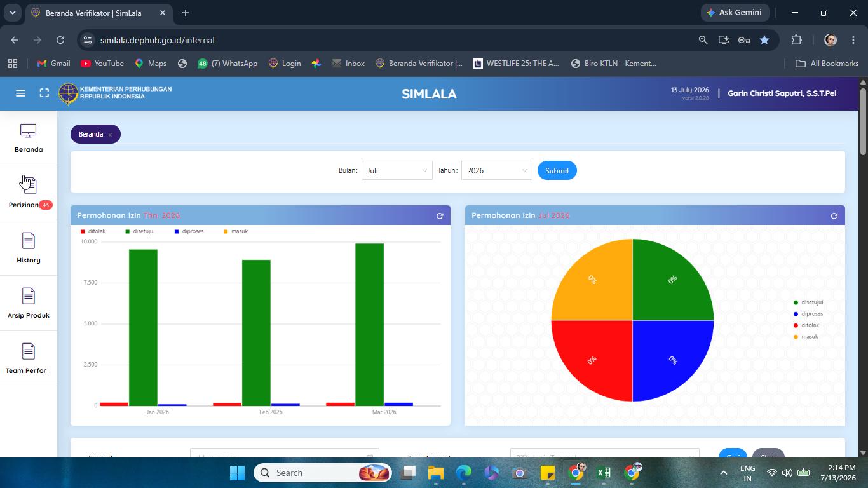Open Team Performance in the sidebar

29,358
